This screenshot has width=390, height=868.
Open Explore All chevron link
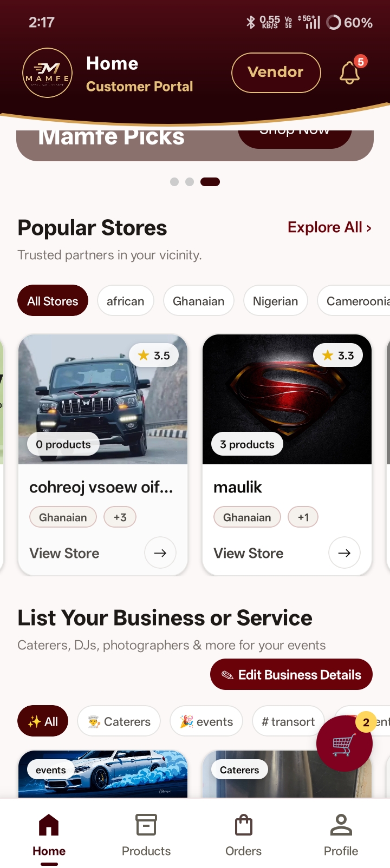tap(330, 227)
